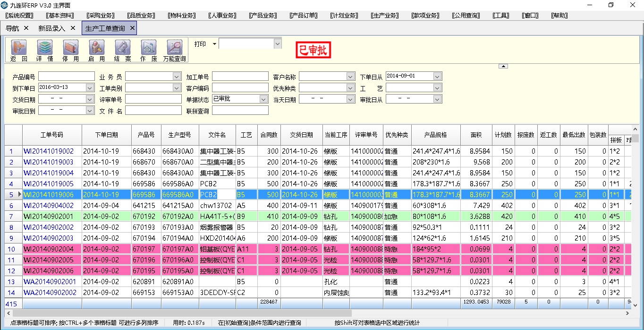Sort by the 交货日期 column header
644x330 pixels.
pyautogui.click(x=302, y=135)
